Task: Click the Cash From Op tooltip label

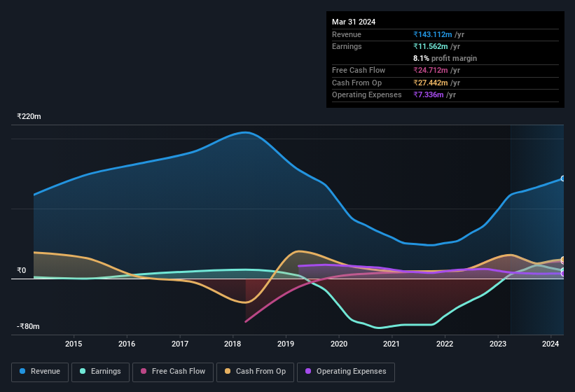Action: tap(356, 83)
